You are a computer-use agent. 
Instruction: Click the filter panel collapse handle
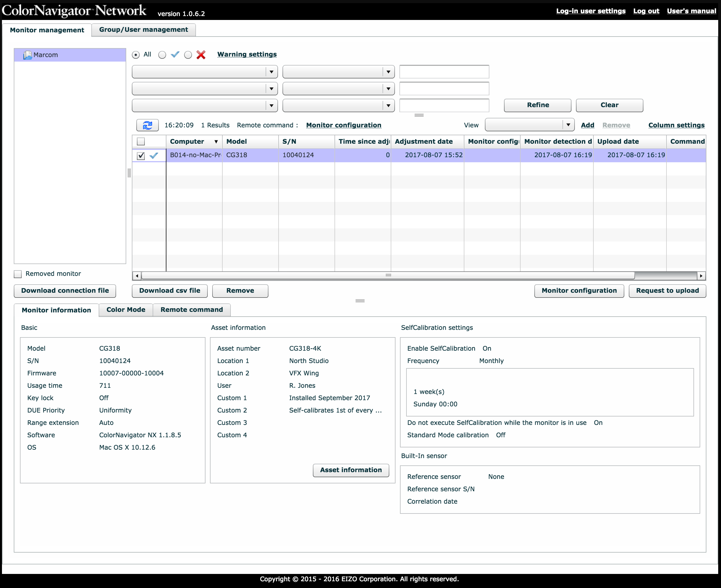pyautogui.click(x=419, y=115)
